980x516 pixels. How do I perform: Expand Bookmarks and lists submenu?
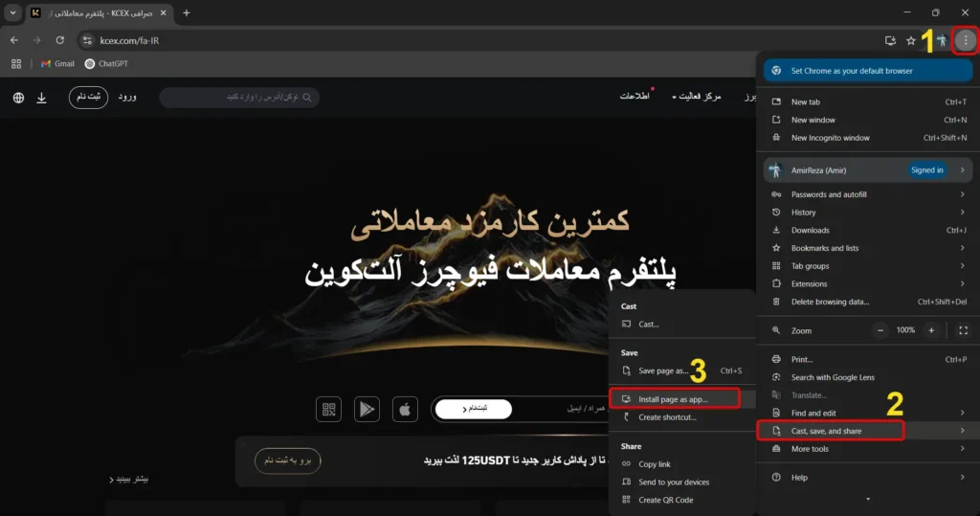point(867,248)
